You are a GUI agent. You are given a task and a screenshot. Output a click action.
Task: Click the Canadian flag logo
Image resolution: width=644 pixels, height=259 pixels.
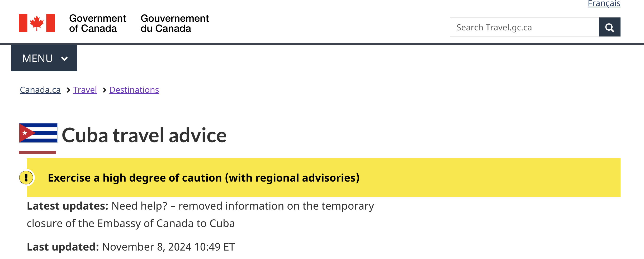37,23
